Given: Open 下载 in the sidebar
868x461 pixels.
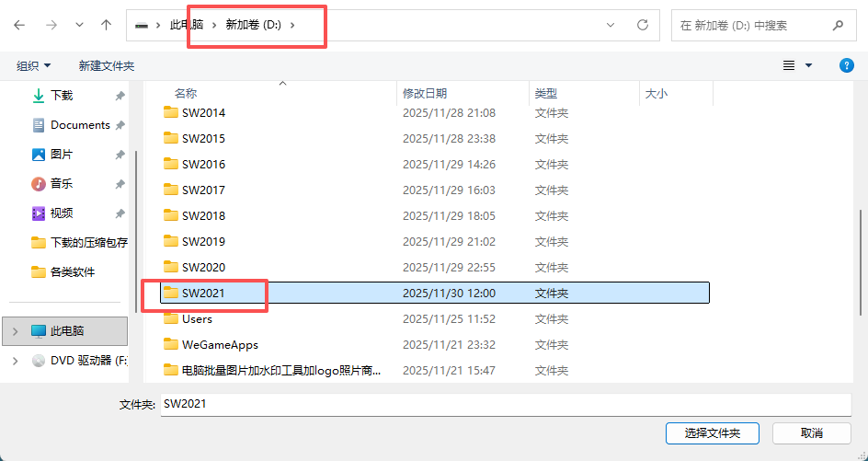Looking at the screenshot, I should click(x=62, y=96).
